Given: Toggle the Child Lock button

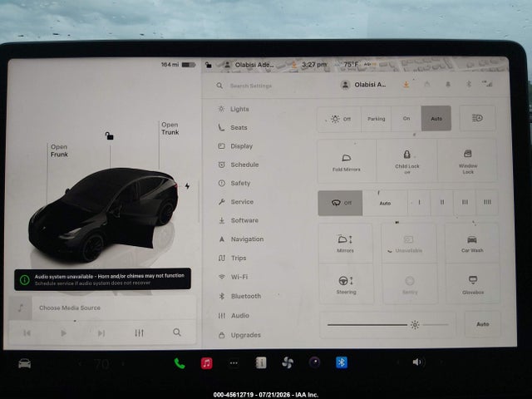Looking at the screenshot, I should [406, 161].
